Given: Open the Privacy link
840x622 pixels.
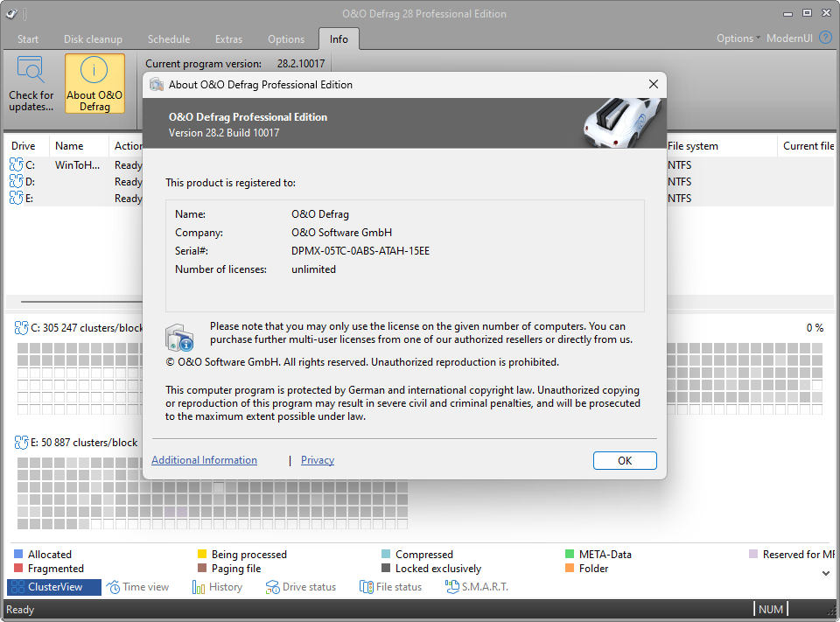Looking at the screenshot, I should (318, 459).
